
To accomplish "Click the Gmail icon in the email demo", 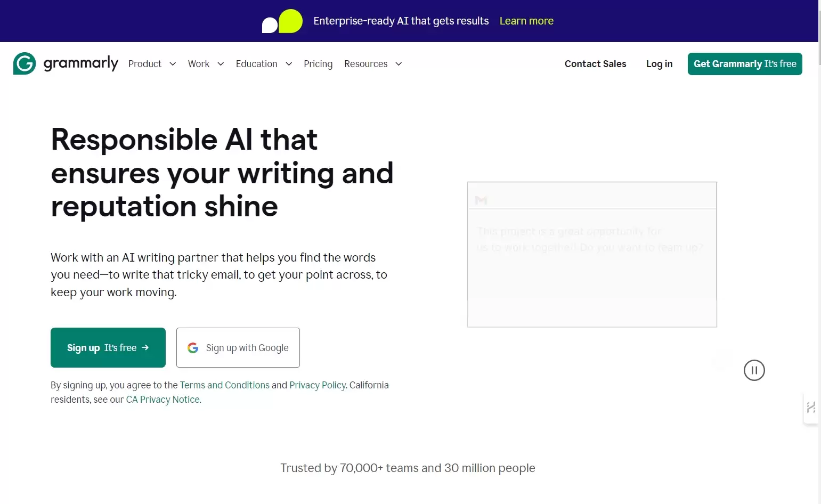I will click(x=481, y=200).
